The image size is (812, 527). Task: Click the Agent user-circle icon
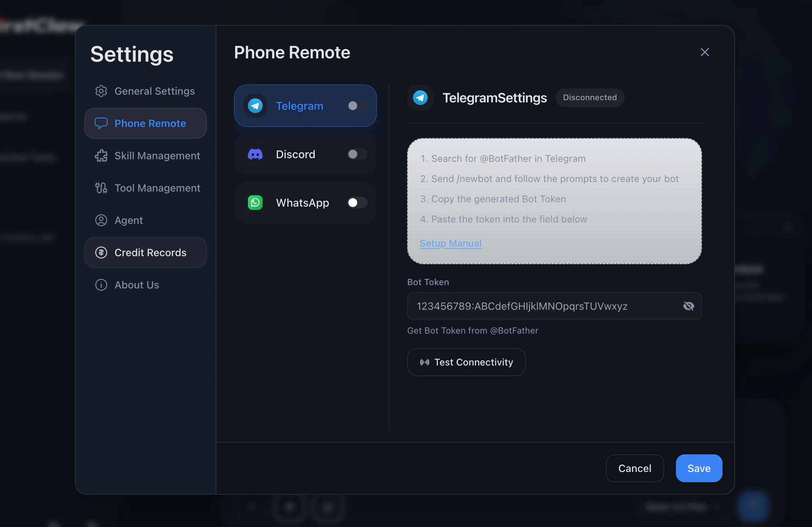(x=101, y=220)
